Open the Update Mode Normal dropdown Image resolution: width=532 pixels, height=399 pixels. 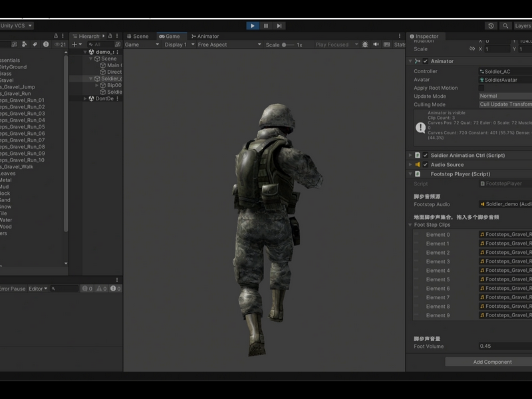coord(505,96)
